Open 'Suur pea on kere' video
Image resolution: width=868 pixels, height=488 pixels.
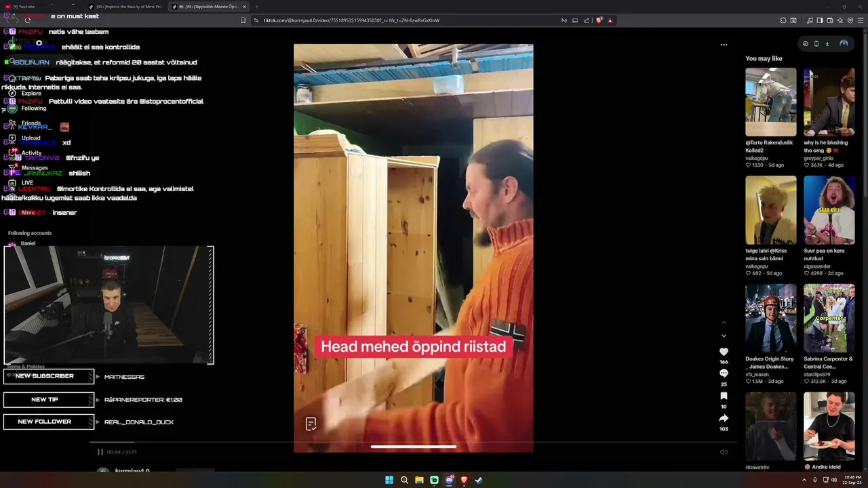(829, 210)
